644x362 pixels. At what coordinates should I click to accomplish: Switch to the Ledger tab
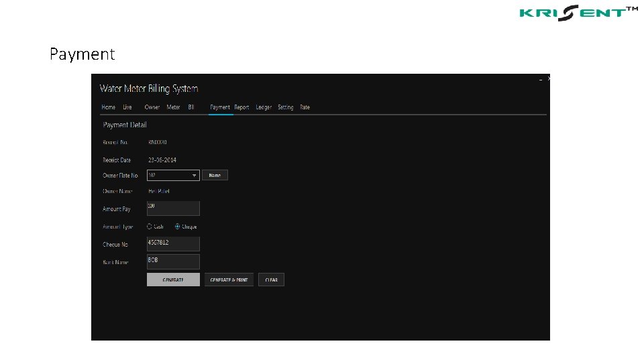264,107
